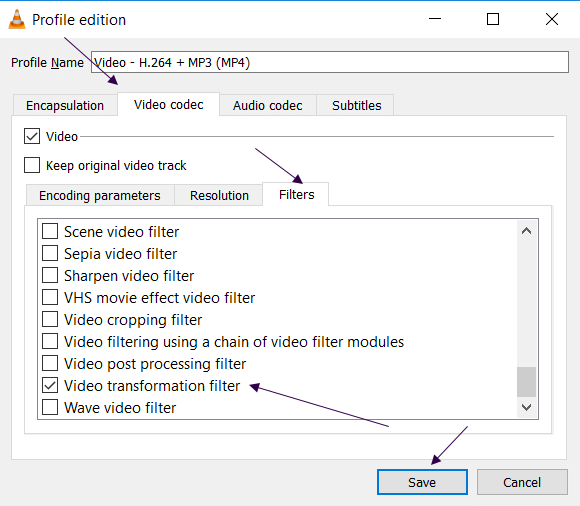This screenshot has width=580, height=506.
Task: Select the Filters sub-tab
Action: click(x=296, y=195)
